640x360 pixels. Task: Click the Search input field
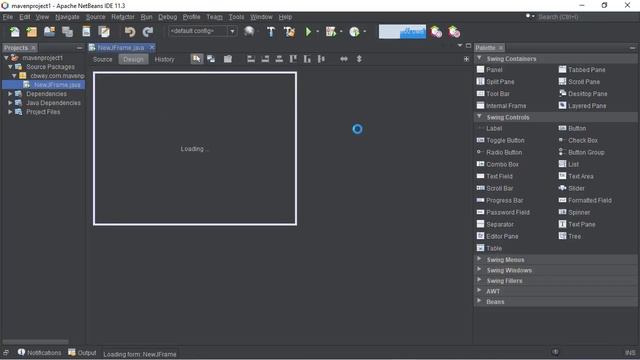click(x=586, y=17)
